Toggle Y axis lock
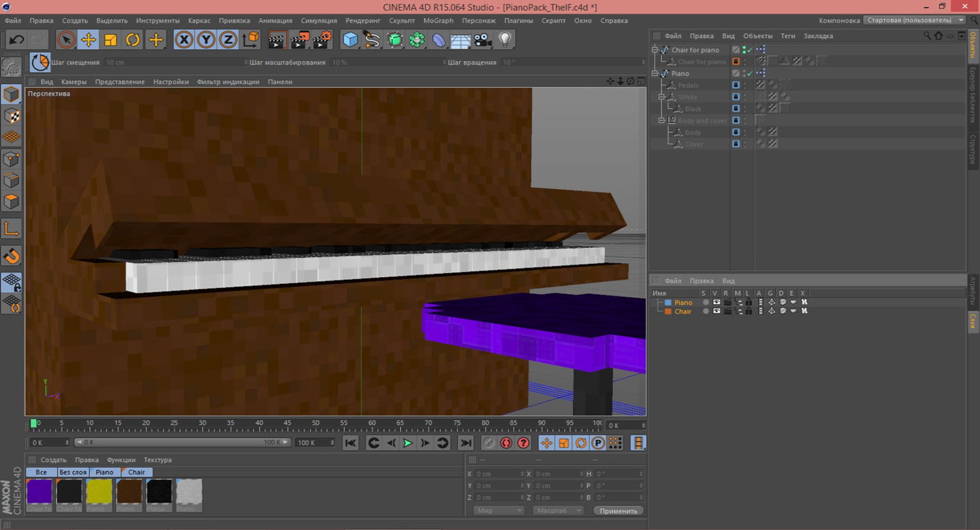This screenshot has height=530, width=980. point(206,40)
